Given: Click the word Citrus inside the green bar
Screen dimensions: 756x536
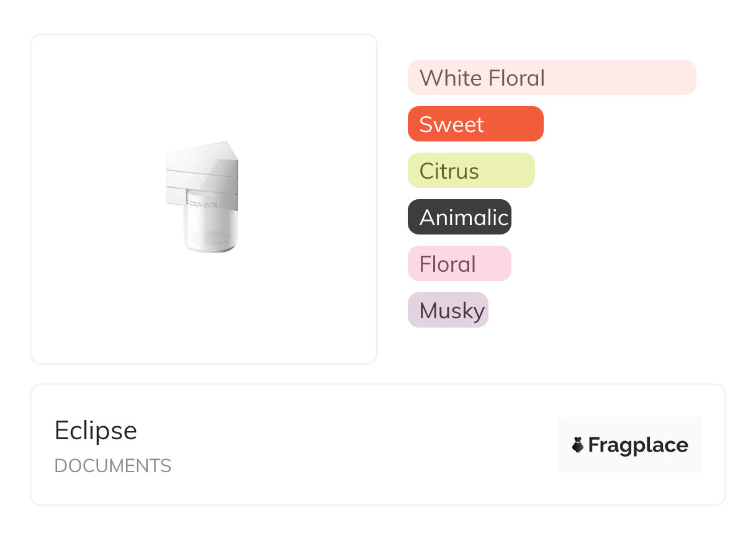Looking at the screenshot, I should click(x=449, y=171).
